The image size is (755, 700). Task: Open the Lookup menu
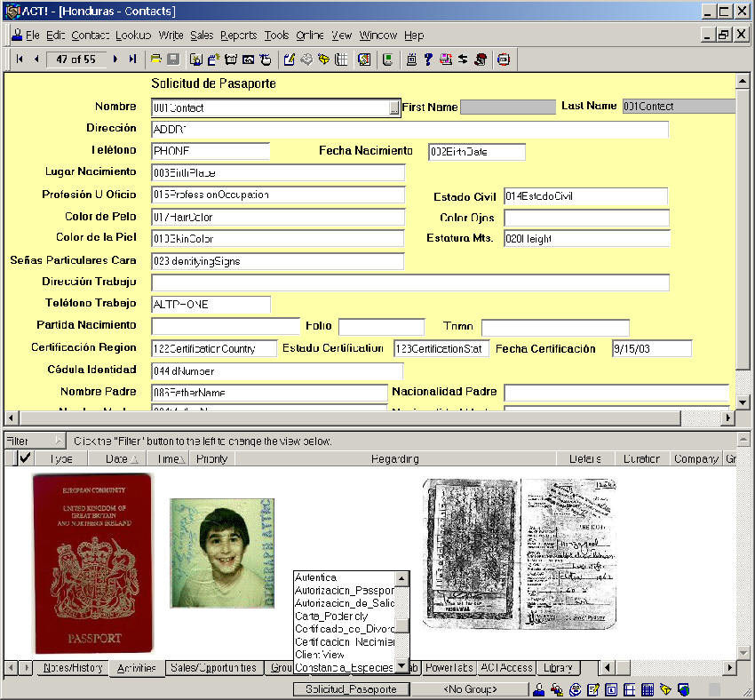pyautogui.click(x=133, y=36)
